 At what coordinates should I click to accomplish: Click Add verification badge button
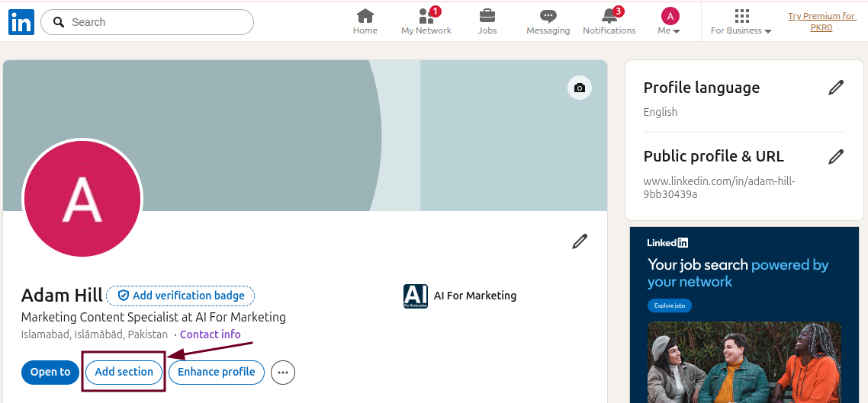(181, 296)
